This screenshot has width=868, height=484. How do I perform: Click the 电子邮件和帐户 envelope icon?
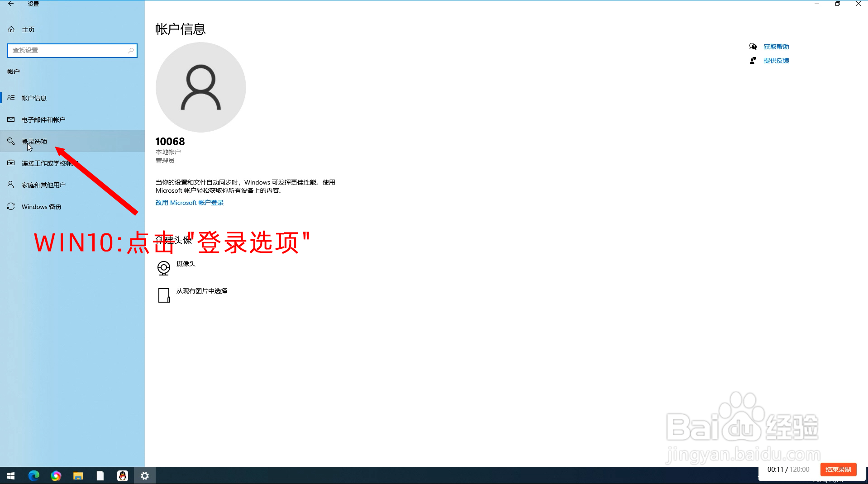pyautogui.click(x=11, y=119)
